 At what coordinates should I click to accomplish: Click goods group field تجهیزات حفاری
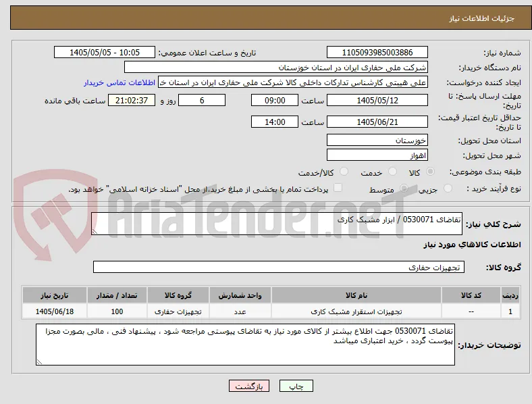pyautogui.click(x=279, y=267)
